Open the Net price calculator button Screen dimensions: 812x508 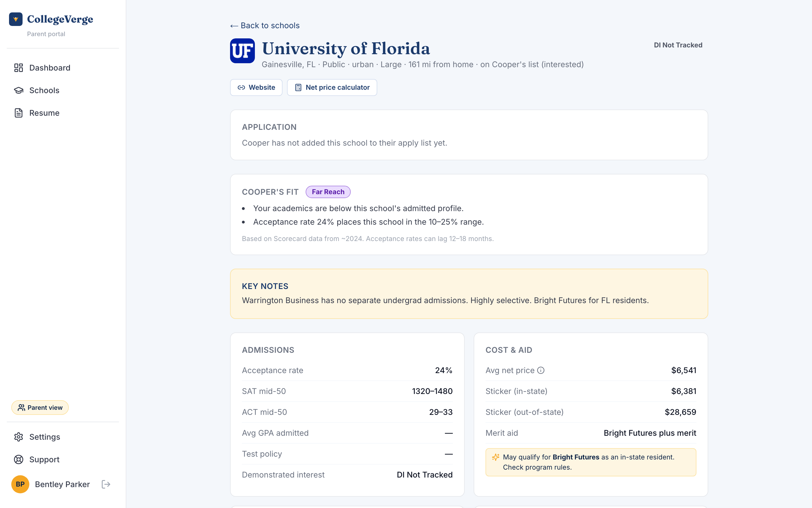click(x=332, y=87)
